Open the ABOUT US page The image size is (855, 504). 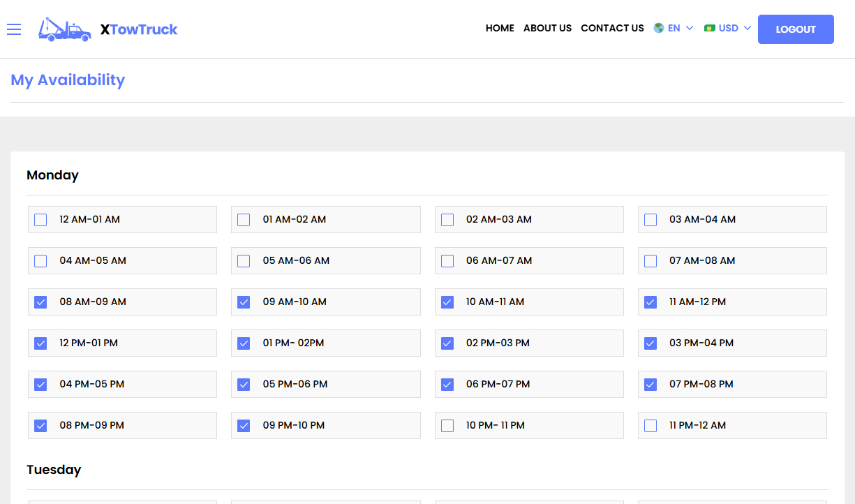tap(547, 29)
